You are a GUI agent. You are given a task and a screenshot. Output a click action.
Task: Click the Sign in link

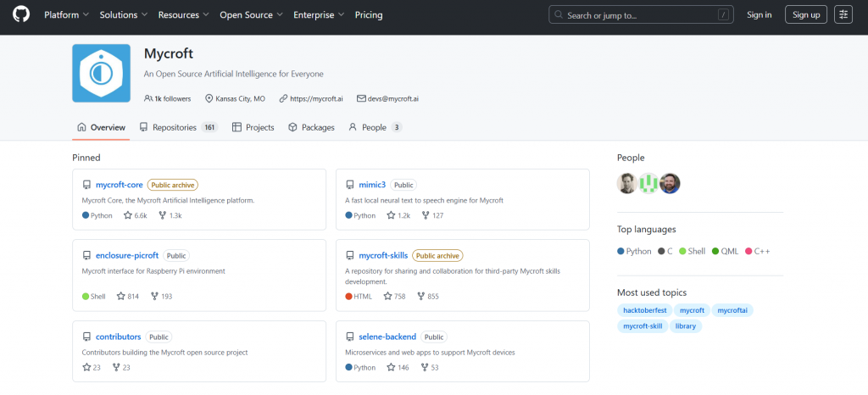point(759,15)
